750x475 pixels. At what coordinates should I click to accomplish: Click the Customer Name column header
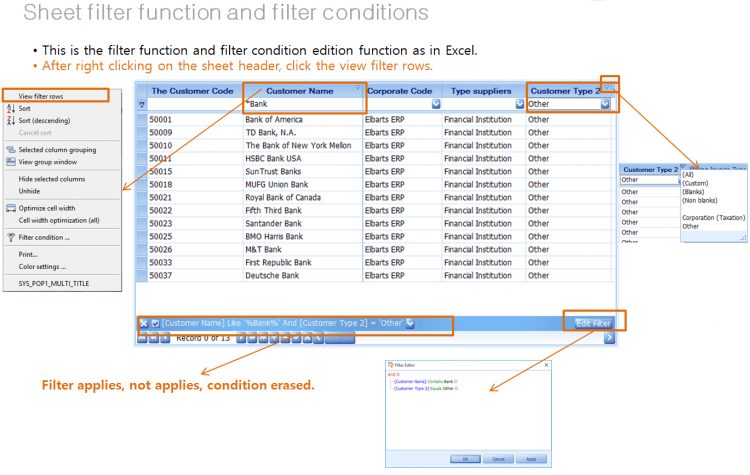click(x=299, y=91)
